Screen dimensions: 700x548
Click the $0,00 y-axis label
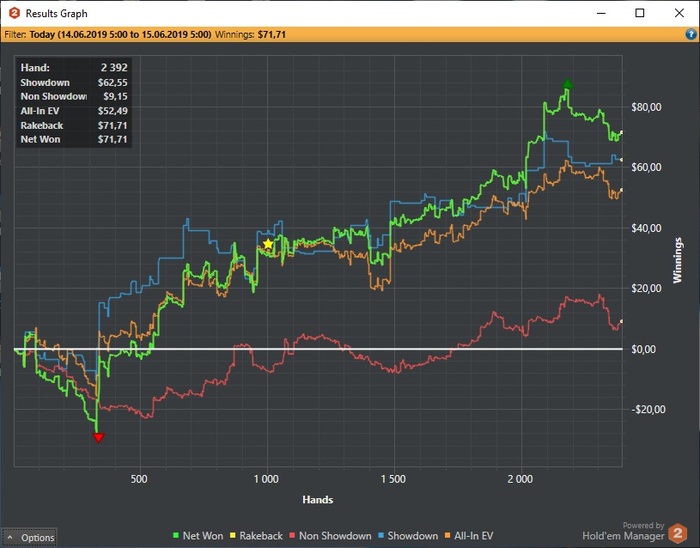point(643,349)
